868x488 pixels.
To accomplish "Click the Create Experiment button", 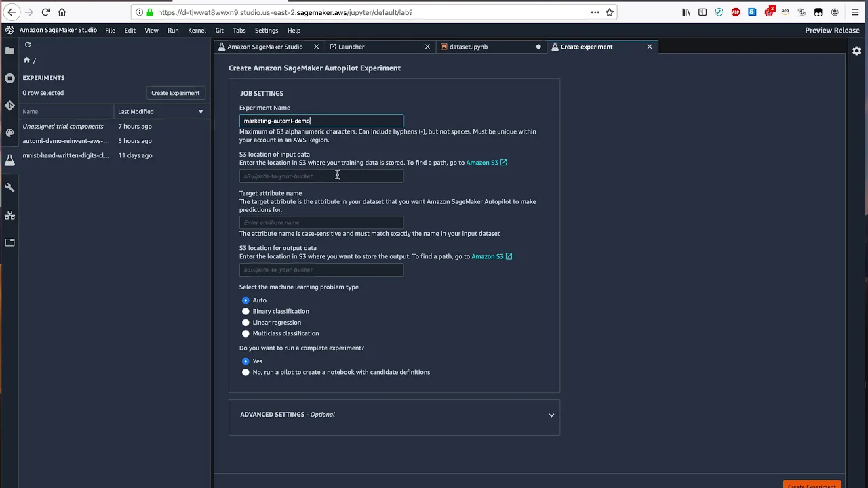I will point(175,93).
